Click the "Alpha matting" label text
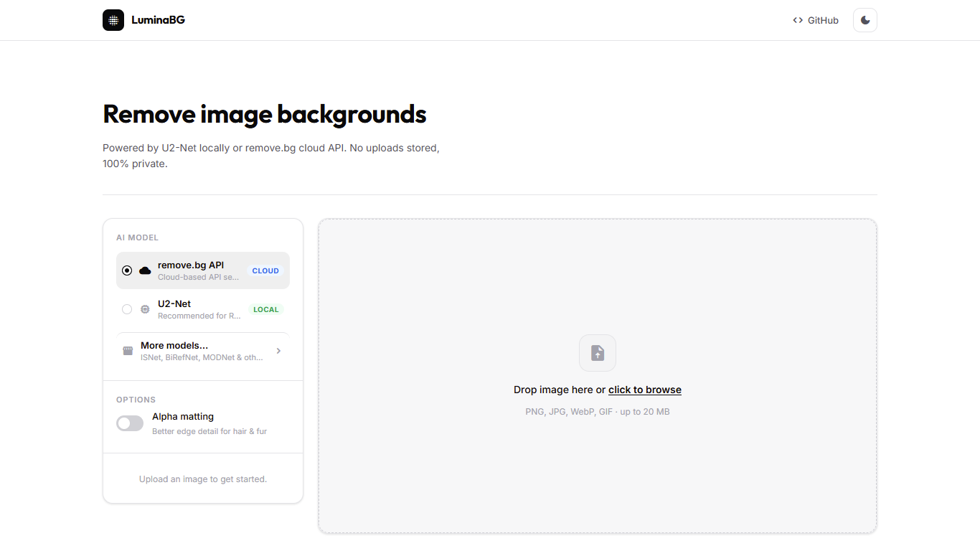 pyautogui.click(x=183, y=416)
